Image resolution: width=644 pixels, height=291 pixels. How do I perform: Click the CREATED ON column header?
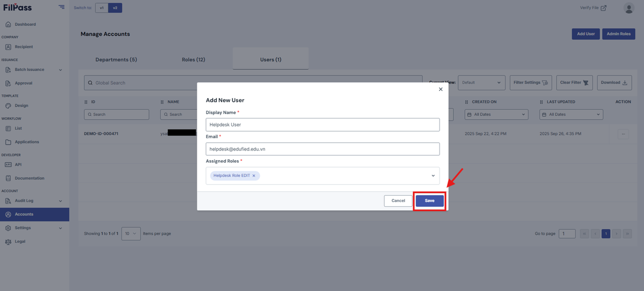(x=484, y=102)
